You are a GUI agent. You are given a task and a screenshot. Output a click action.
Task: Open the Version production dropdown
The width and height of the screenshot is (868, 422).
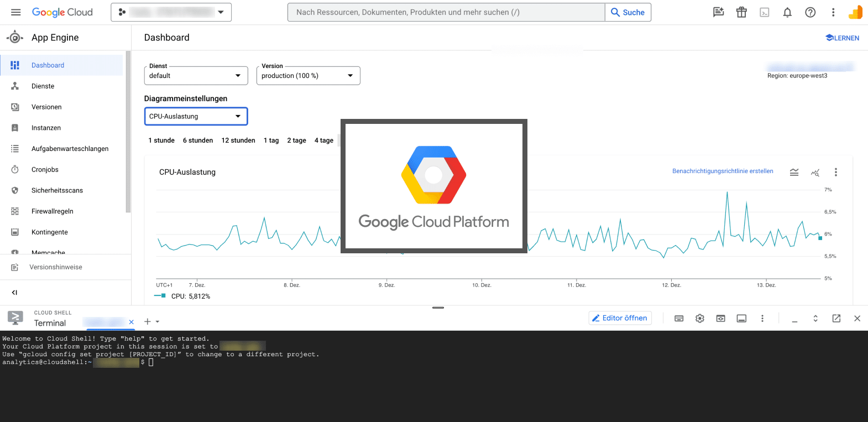coord(308,76)
